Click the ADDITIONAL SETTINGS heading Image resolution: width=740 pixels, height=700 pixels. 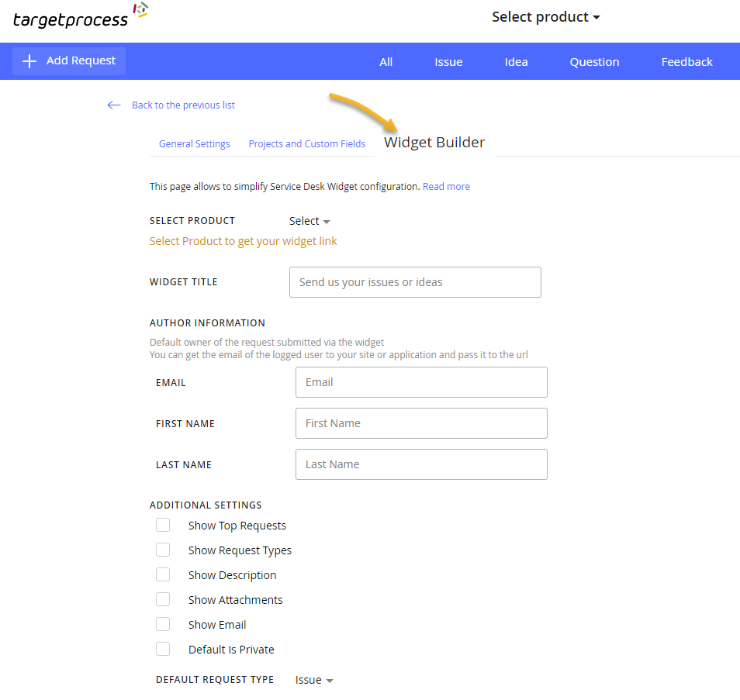pyautogui.click(x=206, y=505)
